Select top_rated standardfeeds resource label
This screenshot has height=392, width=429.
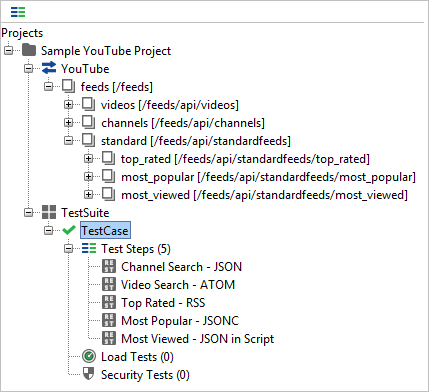tap(245, 159)
